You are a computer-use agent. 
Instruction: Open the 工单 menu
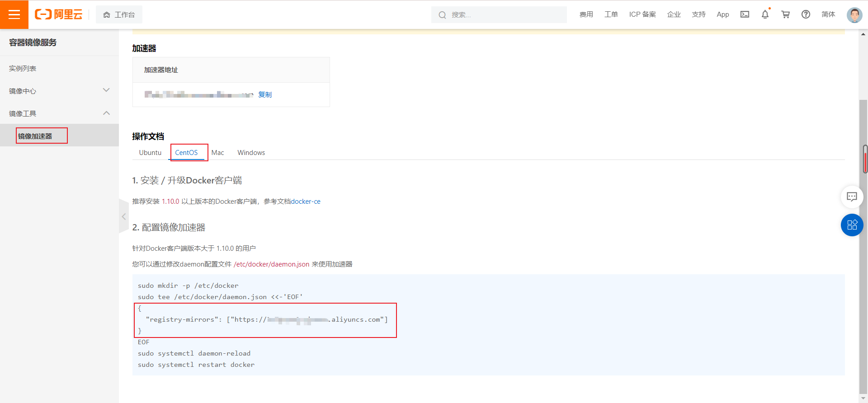(x=611, y=14)
